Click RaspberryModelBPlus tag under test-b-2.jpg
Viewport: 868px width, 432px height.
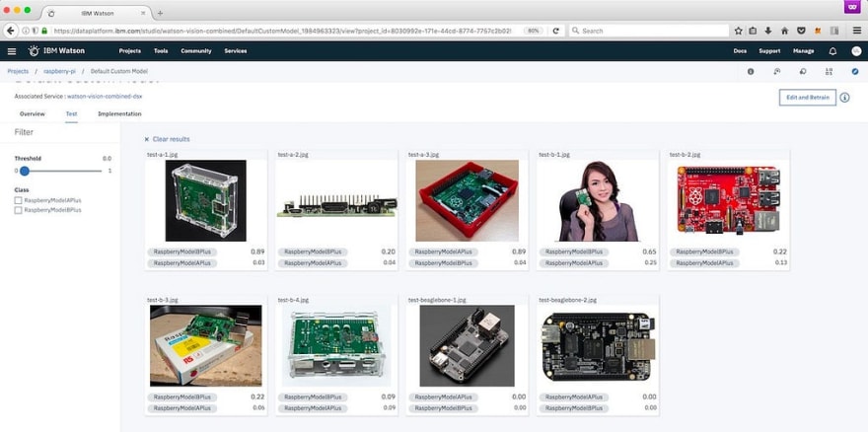704,252
